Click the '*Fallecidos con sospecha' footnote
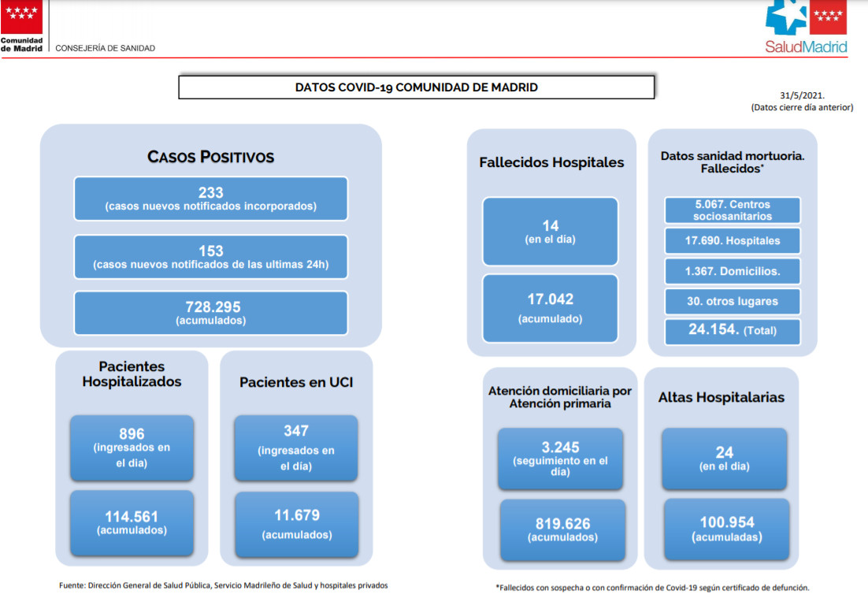The image size is (868, 609). 652,588
